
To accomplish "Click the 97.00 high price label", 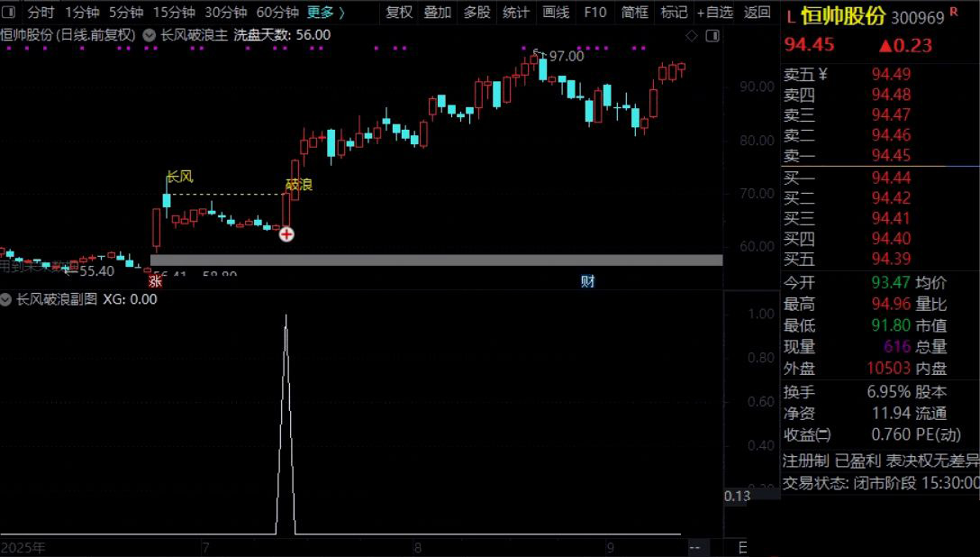I will click(567, 56).
